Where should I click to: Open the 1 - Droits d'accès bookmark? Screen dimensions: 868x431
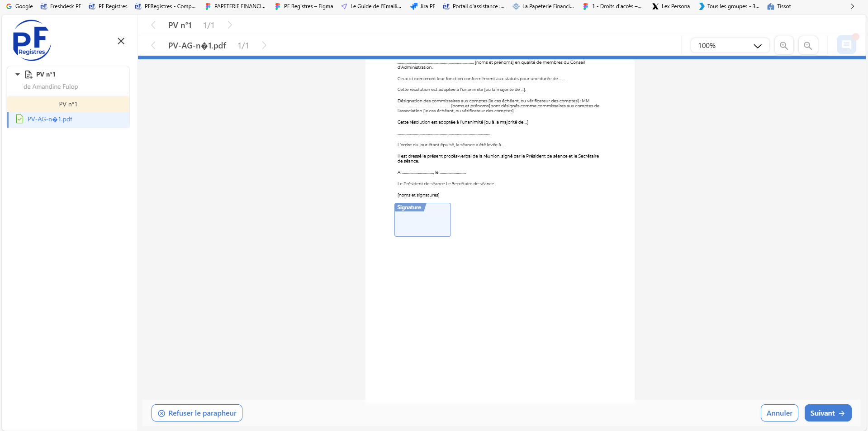612,6
